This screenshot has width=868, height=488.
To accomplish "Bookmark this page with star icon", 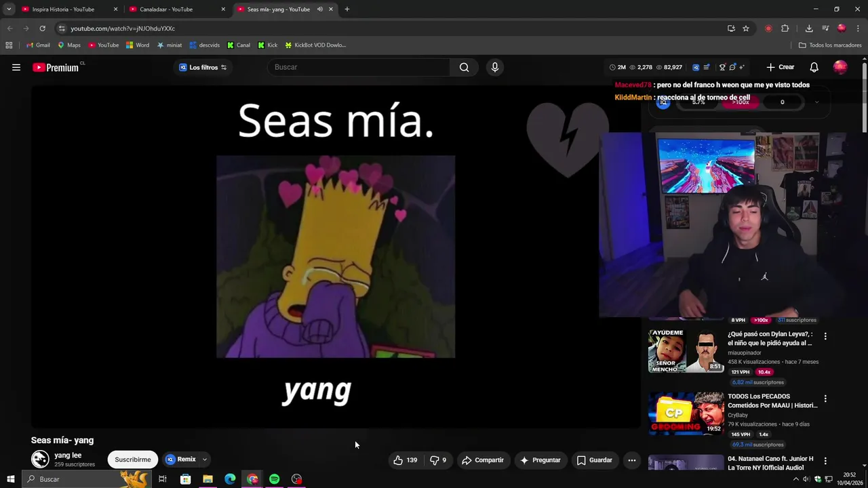I will click(x=746, y=28).
